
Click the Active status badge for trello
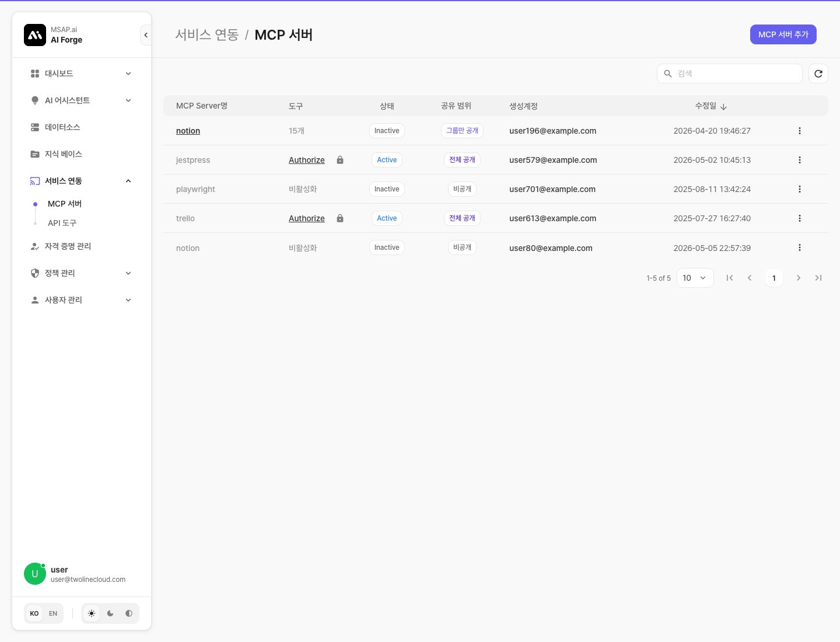(387, 218)
